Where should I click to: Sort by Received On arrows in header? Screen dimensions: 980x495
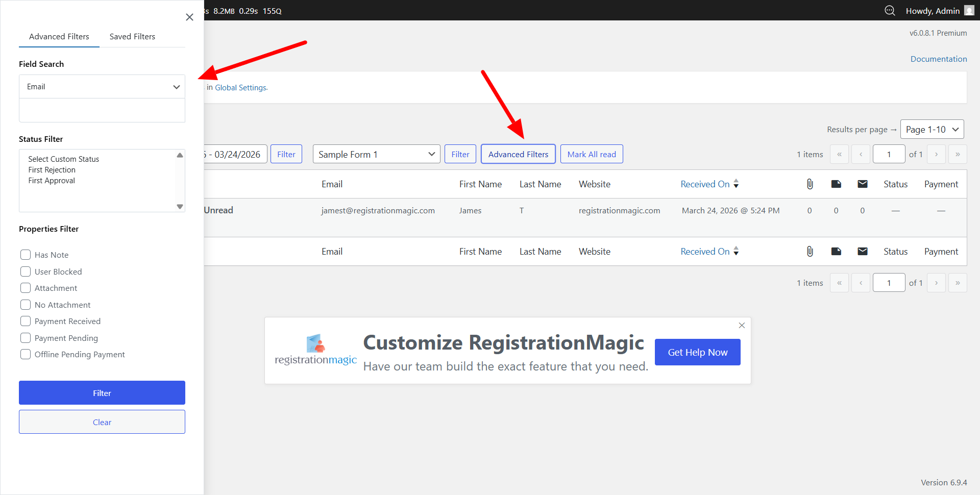click(736, 184)
